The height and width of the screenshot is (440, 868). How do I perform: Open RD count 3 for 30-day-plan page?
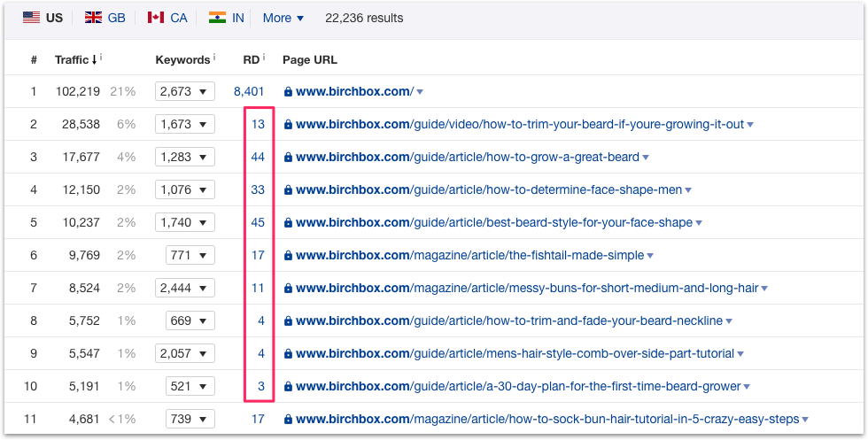261,386
